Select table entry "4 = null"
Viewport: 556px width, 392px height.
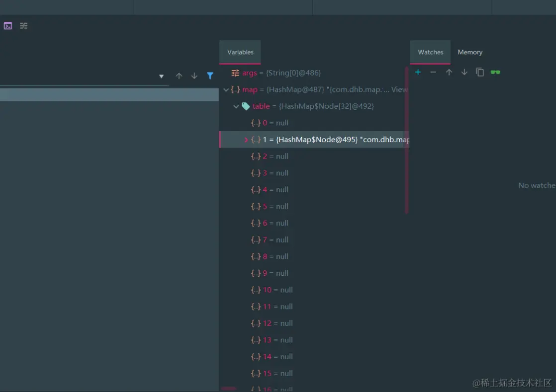[x=314, y=190]
